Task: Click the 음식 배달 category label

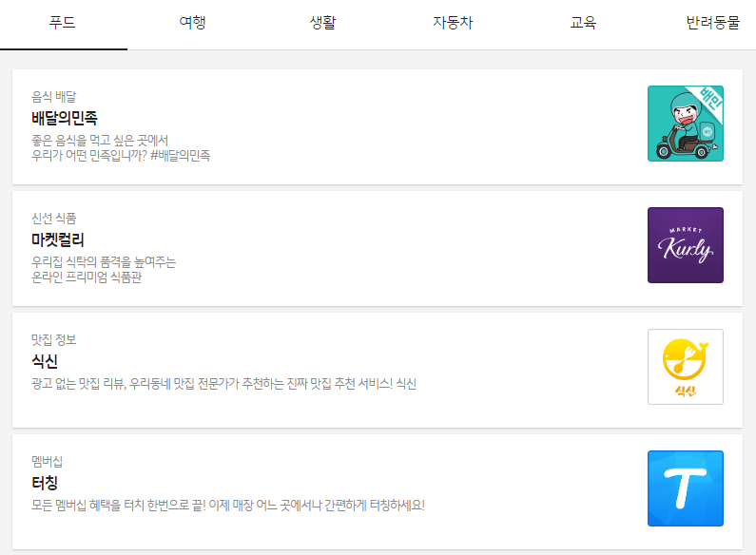Action: (54, 97)
